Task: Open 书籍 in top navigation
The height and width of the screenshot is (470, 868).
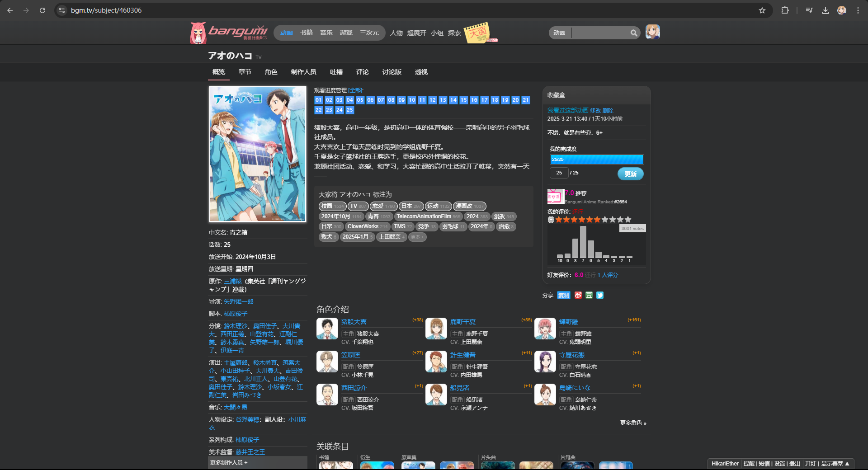Action: coord(307,33)
